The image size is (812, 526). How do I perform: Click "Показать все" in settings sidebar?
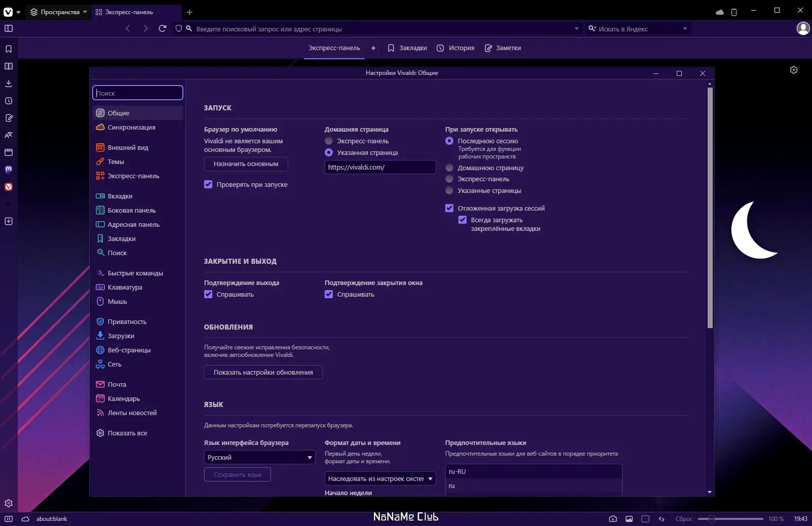(138, 433)
